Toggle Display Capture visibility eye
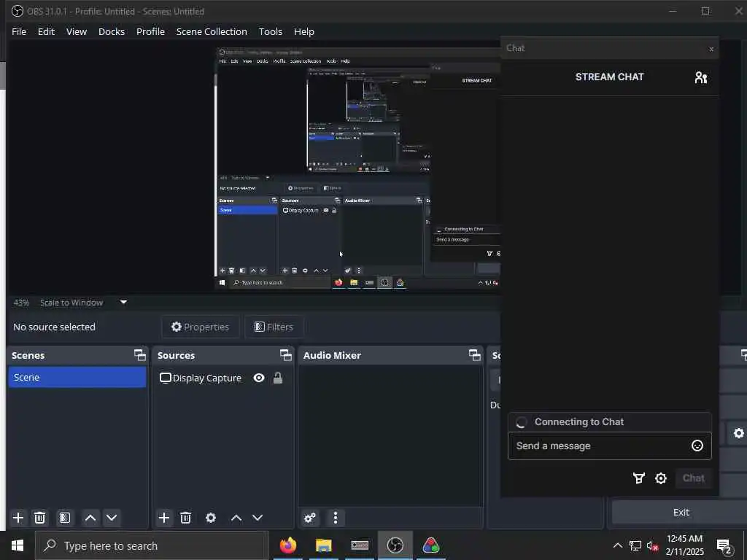Screen dimensions: 747x560 (259, 378)
